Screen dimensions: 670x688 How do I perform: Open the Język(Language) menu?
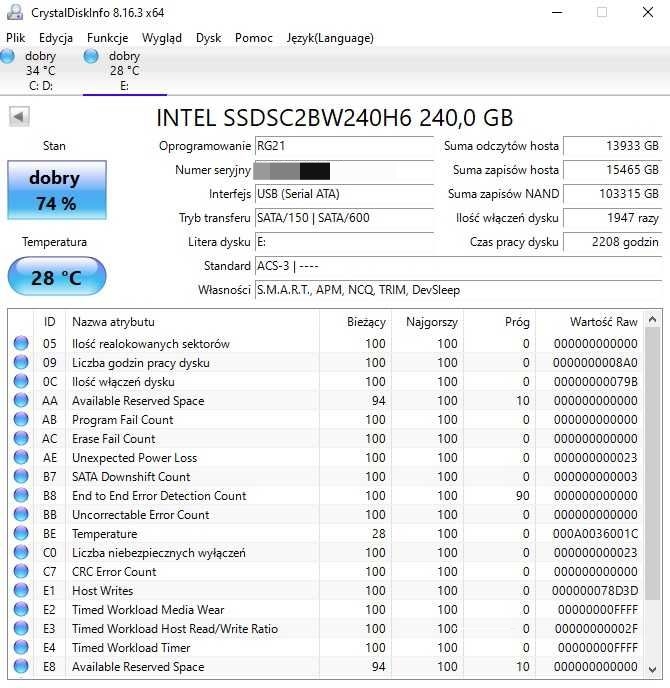[330, 38]
